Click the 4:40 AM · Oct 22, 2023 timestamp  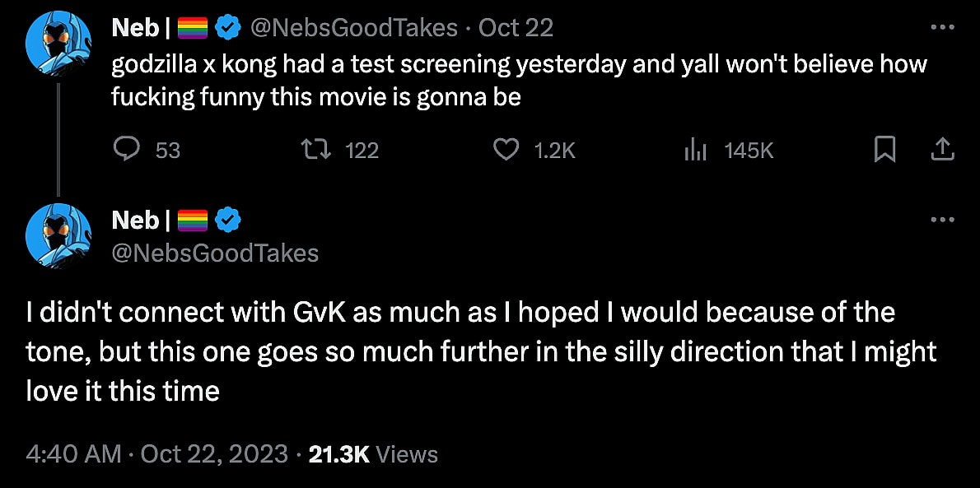(156, 453)
